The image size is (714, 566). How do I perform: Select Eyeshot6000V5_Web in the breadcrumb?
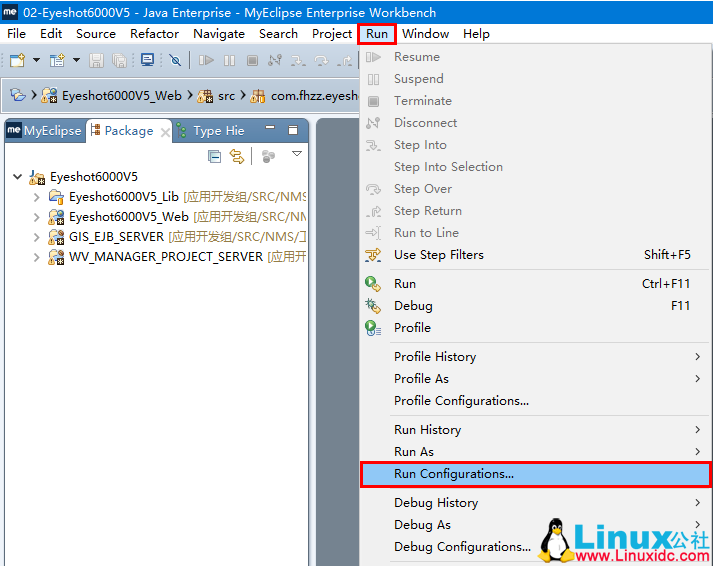click(112, 96)
